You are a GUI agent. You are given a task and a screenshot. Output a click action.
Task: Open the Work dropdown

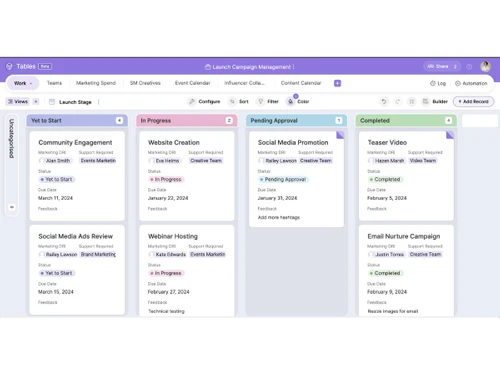coord(23,83)
